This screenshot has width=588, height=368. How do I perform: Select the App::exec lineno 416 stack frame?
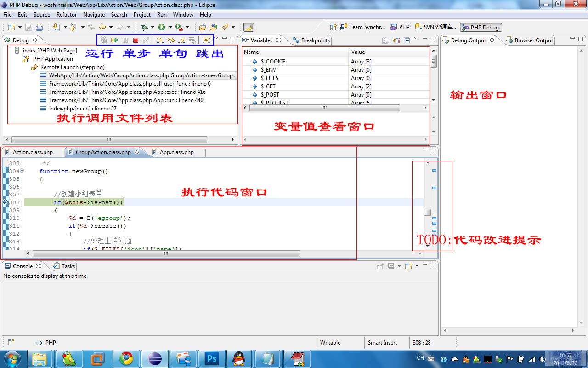point(123,92)
